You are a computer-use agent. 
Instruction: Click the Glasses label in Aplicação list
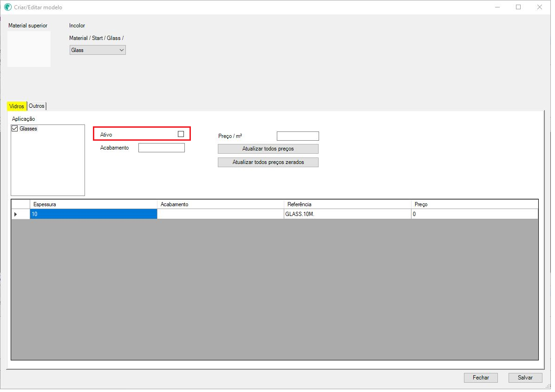[28, 130]
